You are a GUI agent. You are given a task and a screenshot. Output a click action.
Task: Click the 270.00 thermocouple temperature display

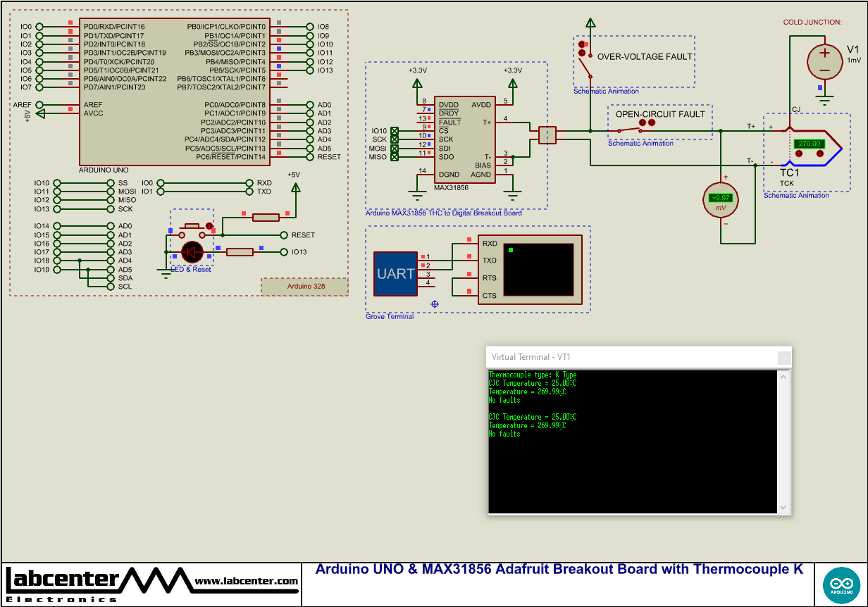(808, 143)
